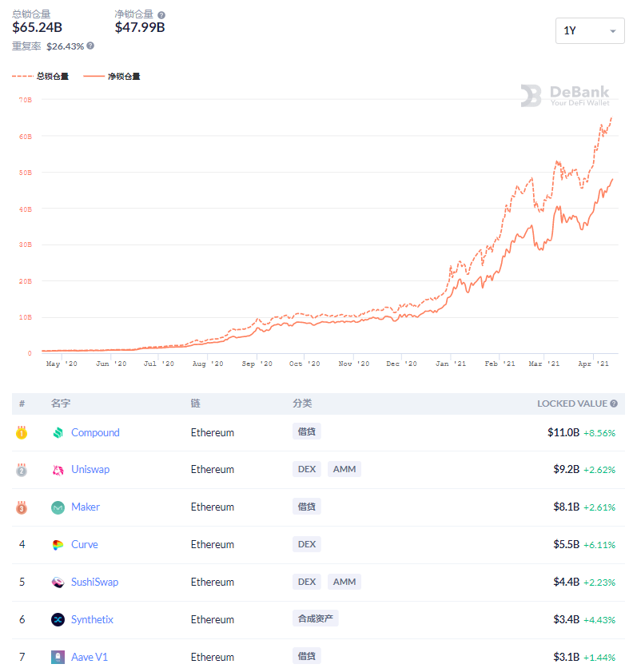Click the Uniswap unicorn logo
Viewport: 633px width, 672px height.
(58, 470)
